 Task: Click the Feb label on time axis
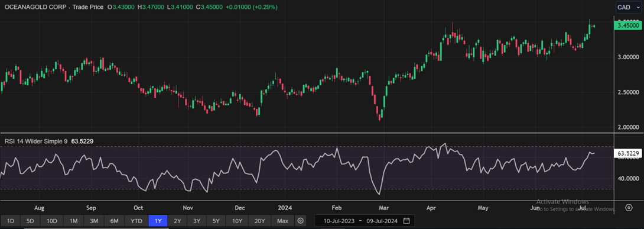pos(336,208)
